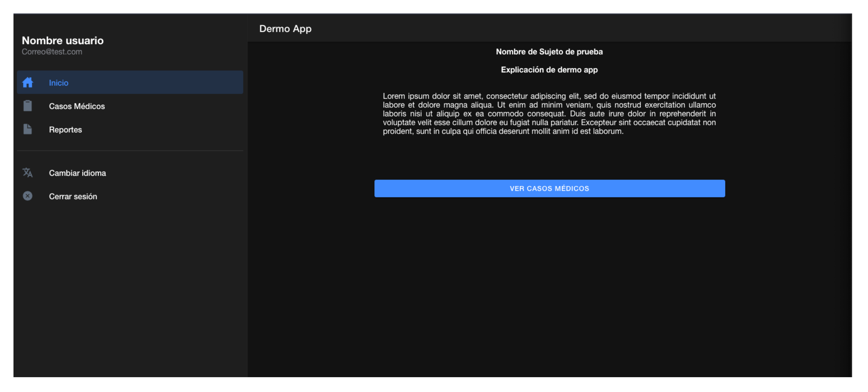The height and width of the screenshot is (392, 868).
Task: Click empty sidebar area below Cerrar sesión
Action: pos(130,286)
